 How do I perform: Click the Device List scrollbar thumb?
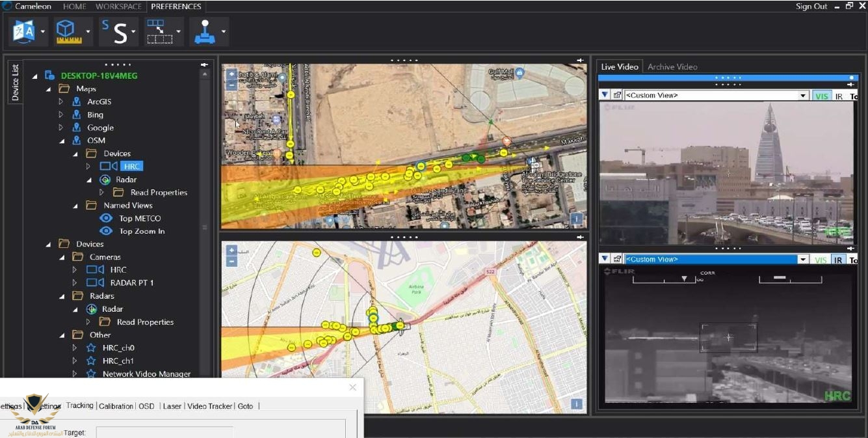205,227
